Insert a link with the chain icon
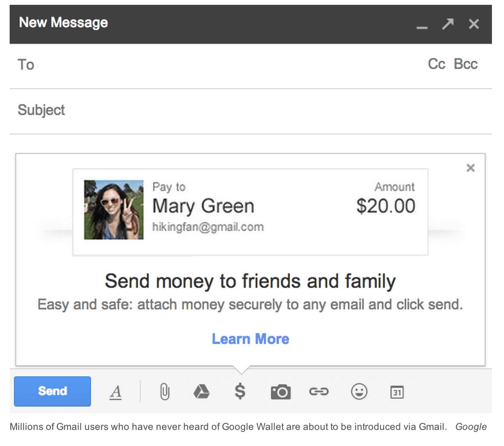504x446 pixels. tap(319, 391)
